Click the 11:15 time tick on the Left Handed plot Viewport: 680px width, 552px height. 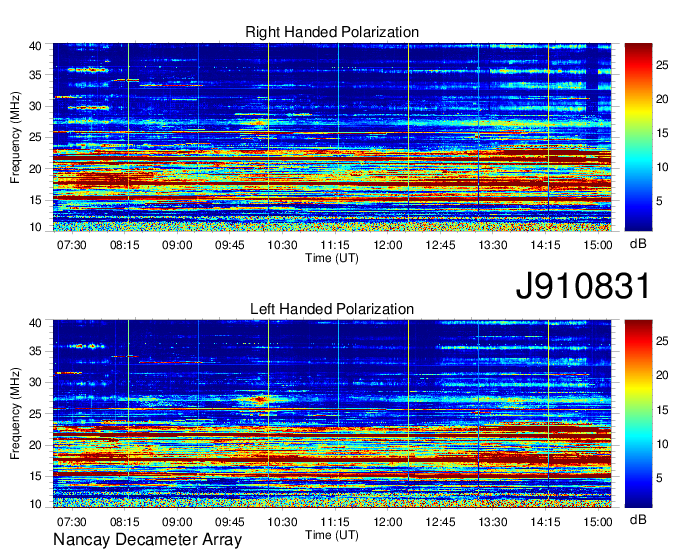(x=335, y=521)
